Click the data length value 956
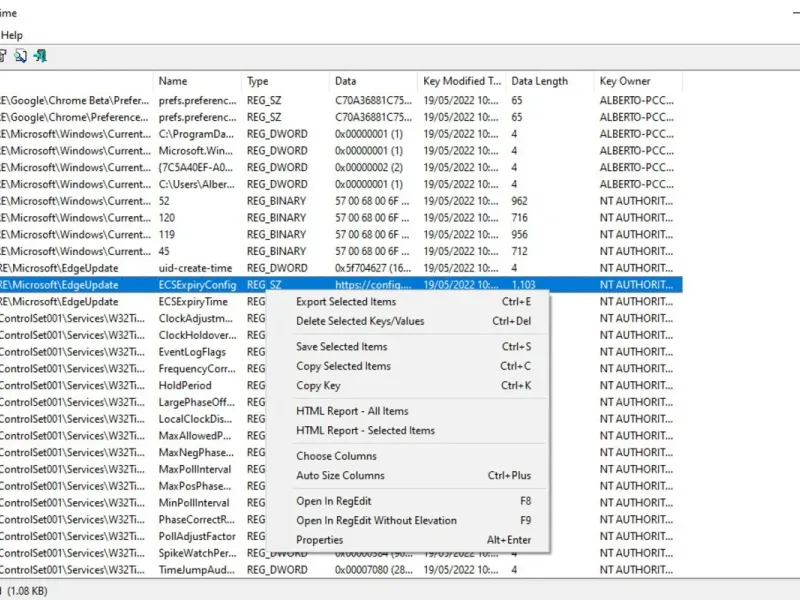The height and width of the screenshot is (600, 800). pyautogui.click(x=519, y=235)
